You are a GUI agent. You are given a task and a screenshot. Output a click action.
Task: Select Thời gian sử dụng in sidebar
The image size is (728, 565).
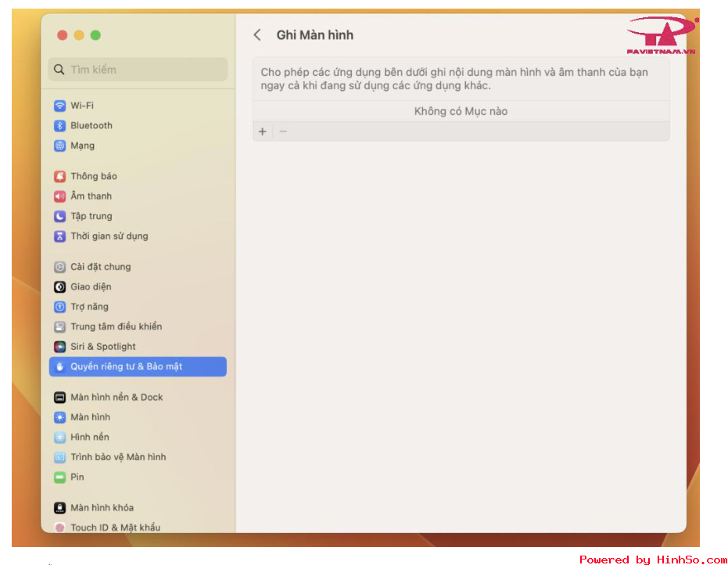click(x=109, y=236)
